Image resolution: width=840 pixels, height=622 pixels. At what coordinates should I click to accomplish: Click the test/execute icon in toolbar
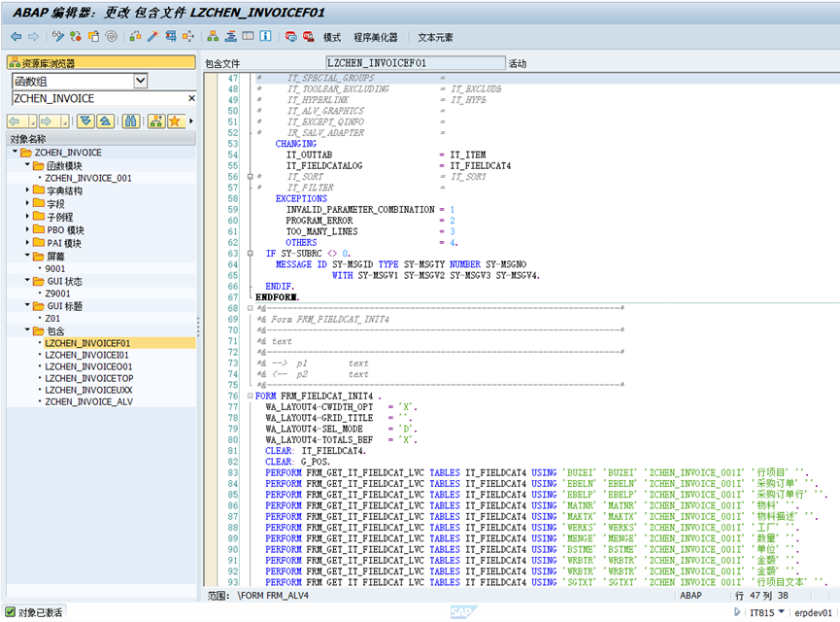171,37
